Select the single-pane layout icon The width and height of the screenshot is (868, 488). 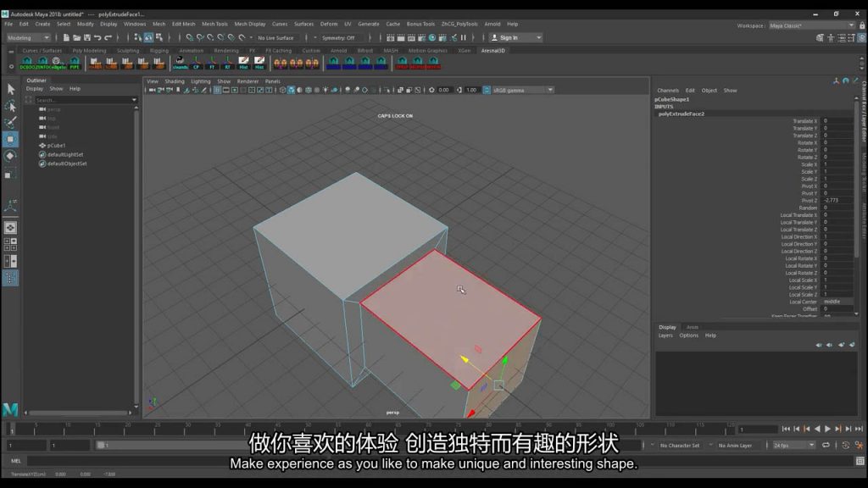10,227
